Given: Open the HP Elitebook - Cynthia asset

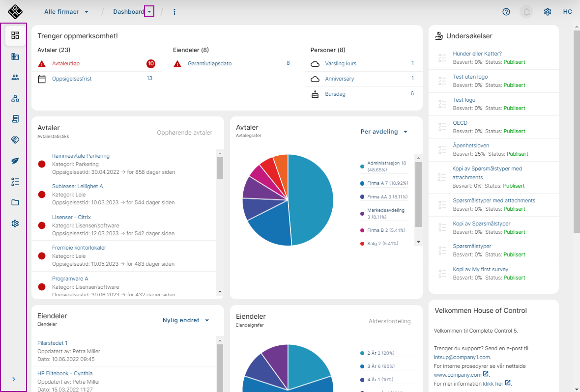Looking at the screenshot, I should coord(65,373).
